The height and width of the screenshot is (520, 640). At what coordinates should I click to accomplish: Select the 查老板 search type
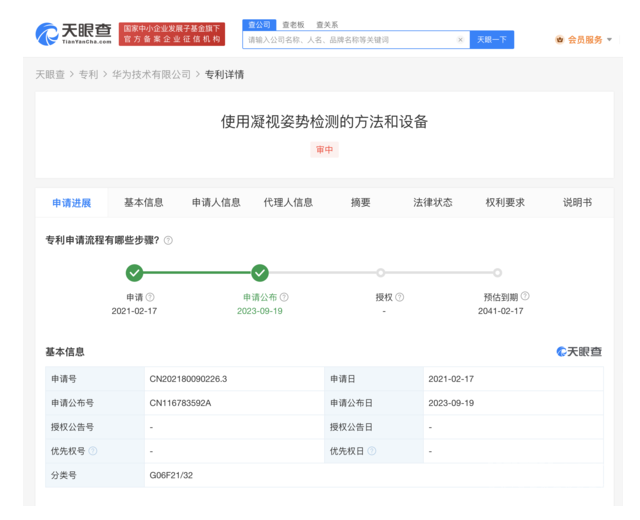293,24
